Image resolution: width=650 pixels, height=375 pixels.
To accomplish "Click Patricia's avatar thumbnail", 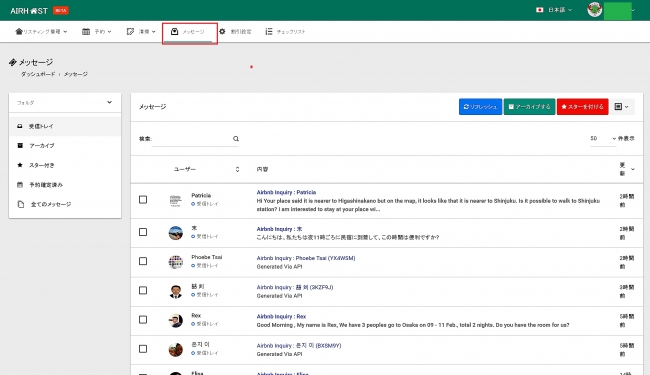I will point(176,200).
